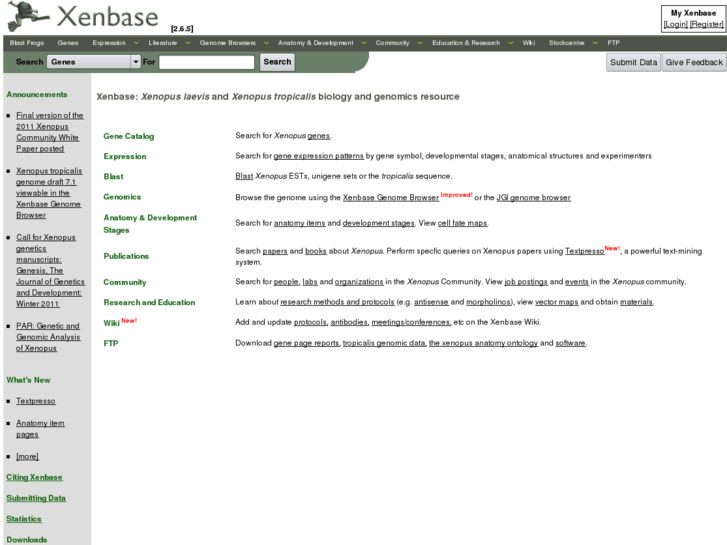Expand the Stockcentre menu arrow

tap(595, 43)
